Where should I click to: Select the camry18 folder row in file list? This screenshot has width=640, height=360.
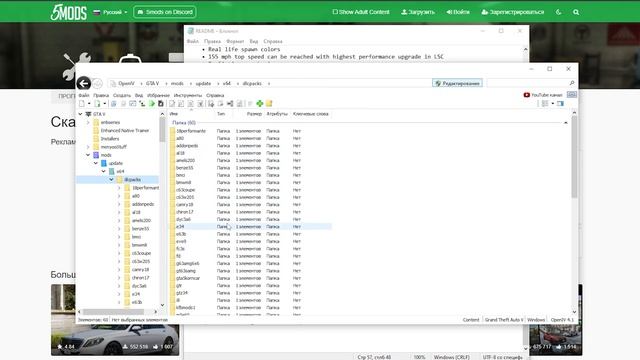(x=250, y=204)
